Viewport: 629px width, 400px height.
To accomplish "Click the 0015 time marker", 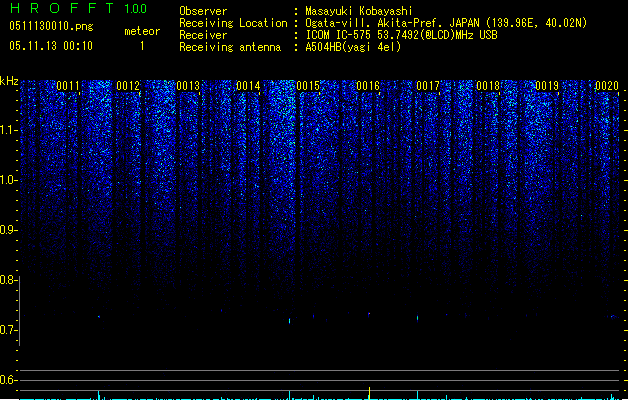I will 308,86.
